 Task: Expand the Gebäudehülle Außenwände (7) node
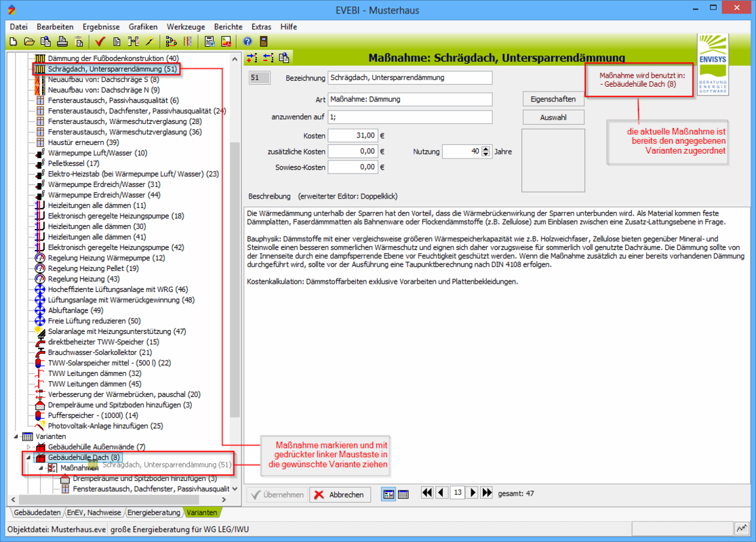tap(28, 447)
